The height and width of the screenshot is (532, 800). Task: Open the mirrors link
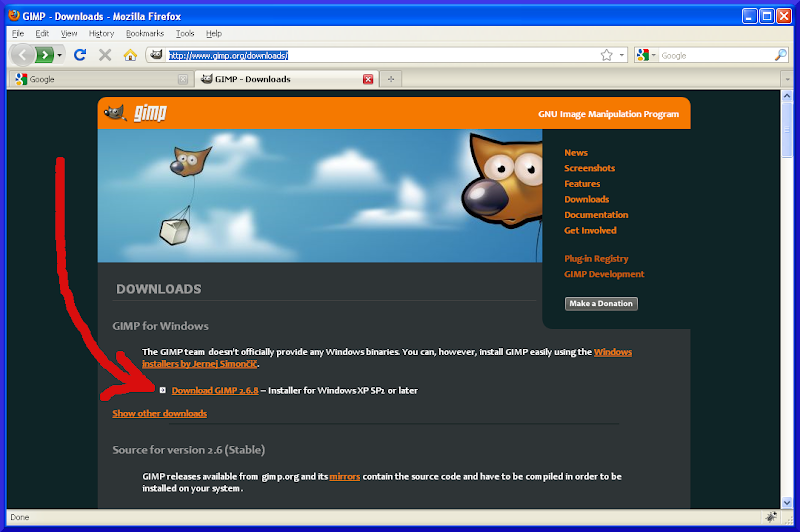click(344, 476)
